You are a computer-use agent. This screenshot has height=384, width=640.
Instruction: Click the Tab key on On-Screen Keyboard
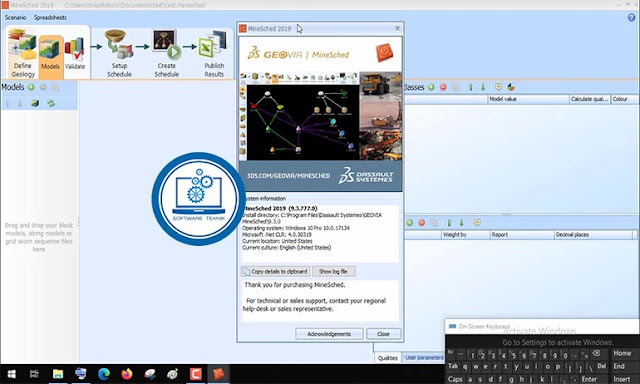(x=453, y=366)
